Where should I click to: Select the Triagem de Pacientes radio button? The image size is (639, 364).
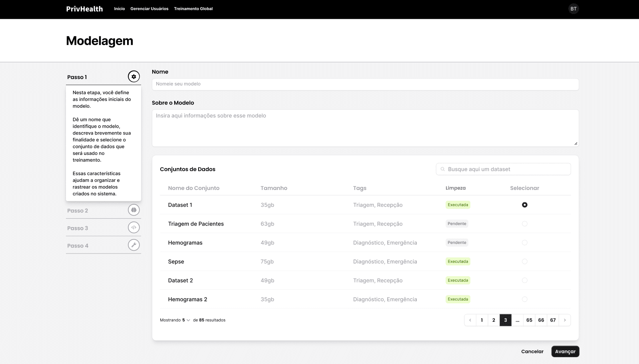525,224
